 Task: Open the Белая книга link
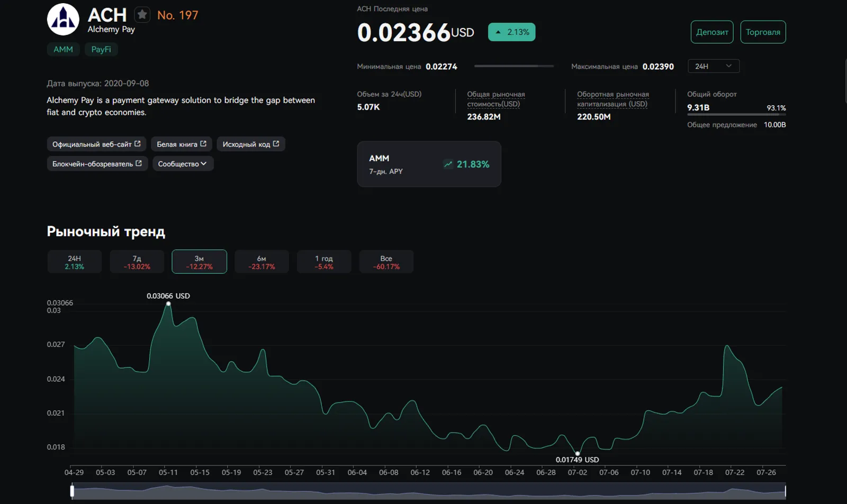(x=182, y=144)
